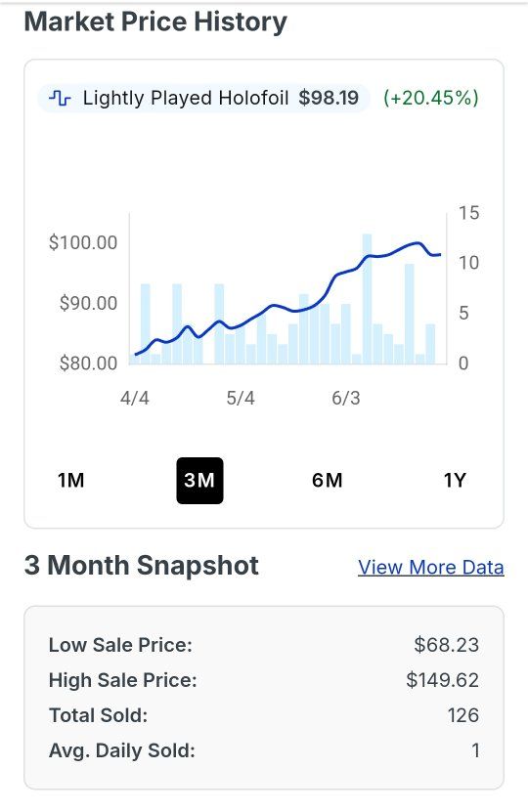
Task: Click the end of the blue line
Action: 439,254
